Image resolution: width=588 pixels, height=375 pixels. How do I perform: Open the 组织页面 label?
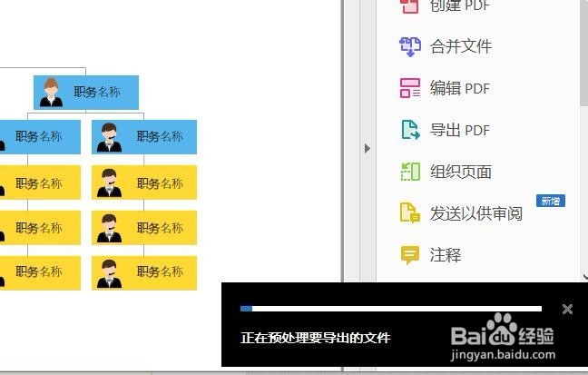coord(460,172)
